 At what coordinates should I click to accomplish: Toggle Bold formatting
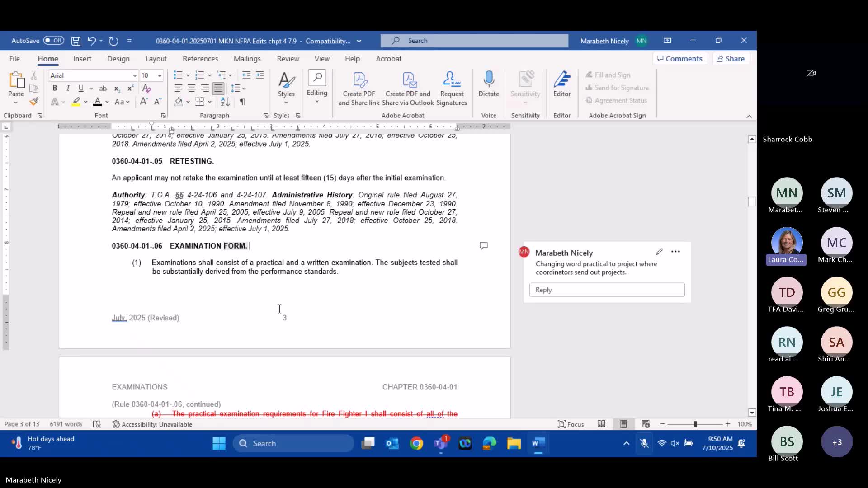tap(55, 88)
